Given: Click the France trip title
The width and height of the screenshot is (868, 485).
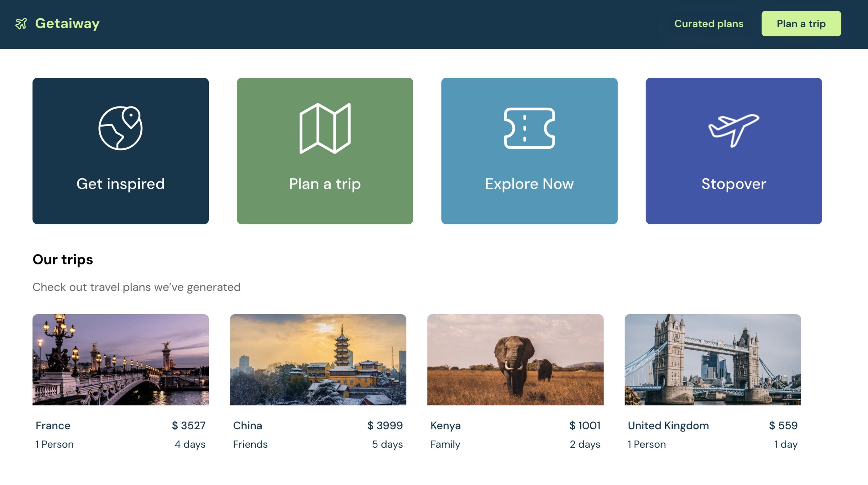Looking at the screenshot, I should click(x=53, y=425).
